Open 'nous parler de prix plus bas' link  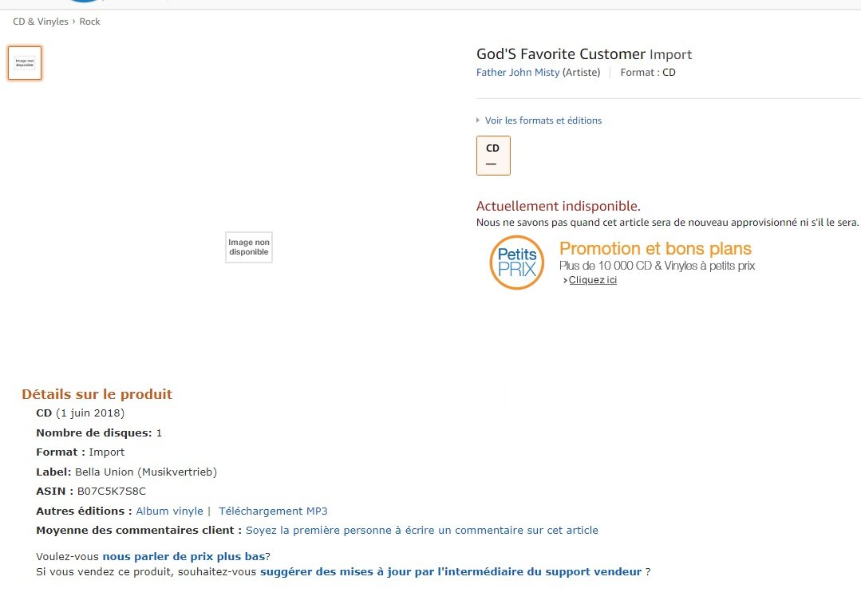pyautogui.click(x=184, y=557)
